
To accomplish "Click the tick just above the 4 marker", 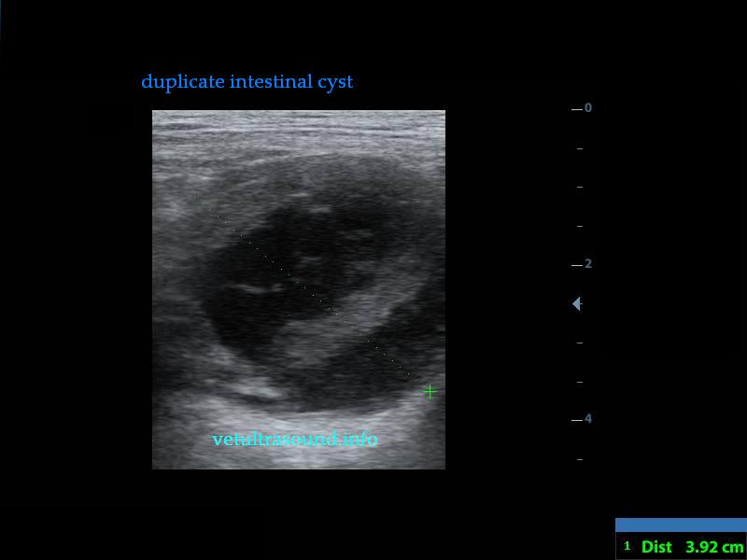I will coord(580,382).
